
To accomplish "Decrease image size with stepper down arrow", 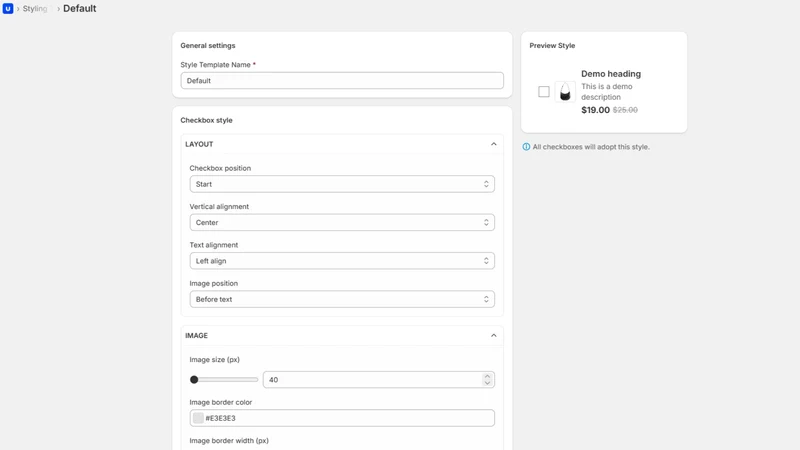I will [x=487, y=383].
